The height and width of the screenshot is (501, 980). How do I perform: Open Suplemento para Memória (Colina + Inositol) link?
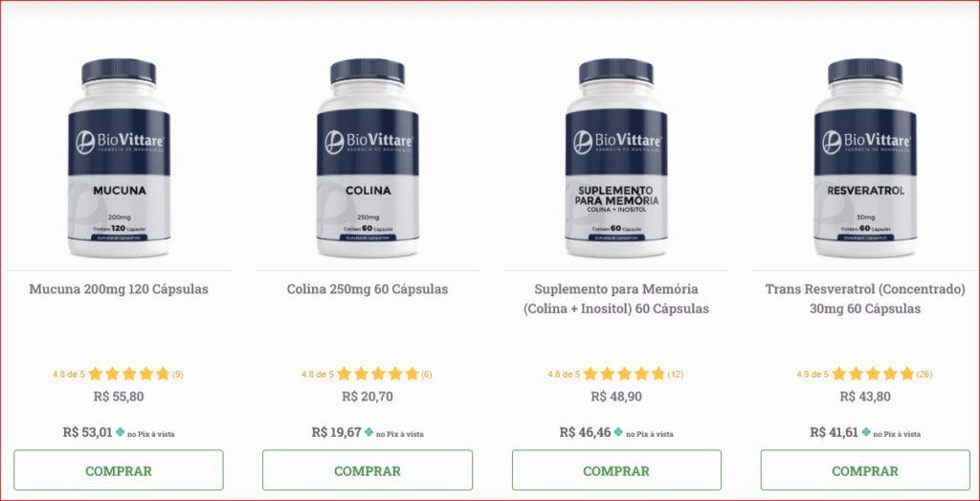(616, 300)
